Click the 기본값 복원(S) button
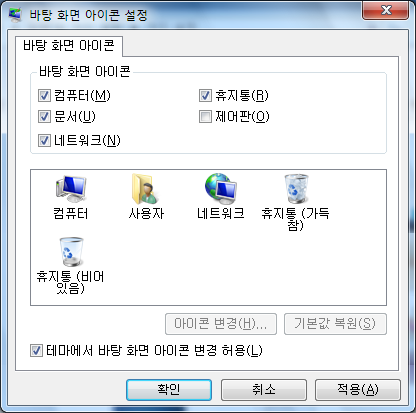Viewport: 416px width, 413px height. point(335,324)
